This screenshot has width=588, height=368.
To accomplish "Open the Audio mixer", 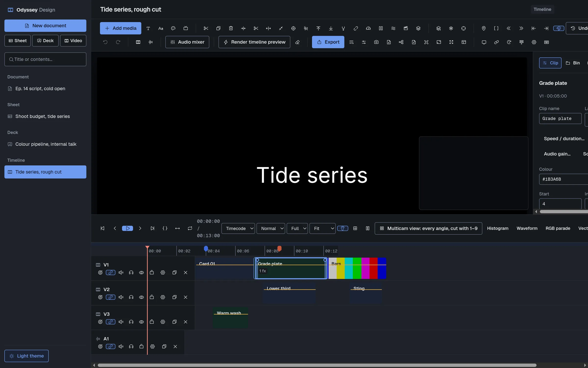I will [187, 42].
